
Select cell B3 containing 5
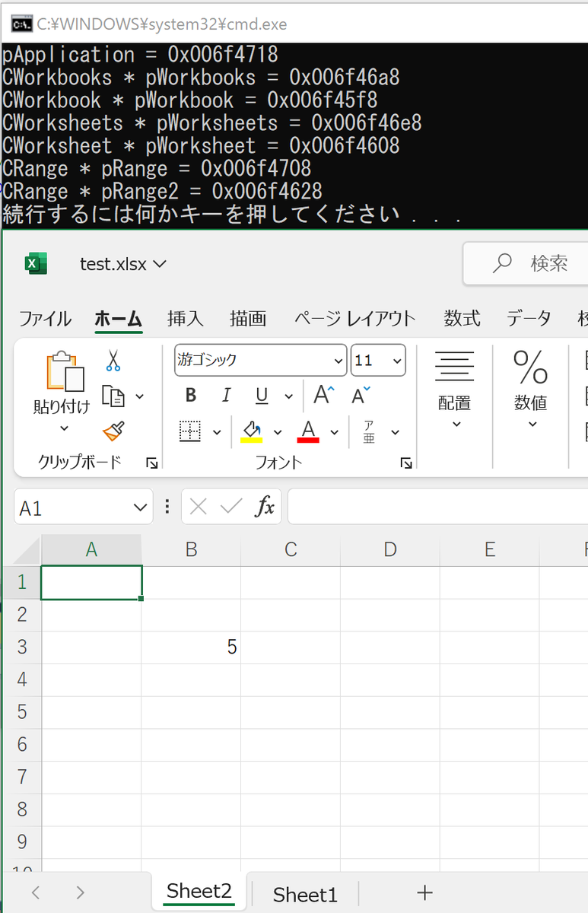(x=191, y=647)
